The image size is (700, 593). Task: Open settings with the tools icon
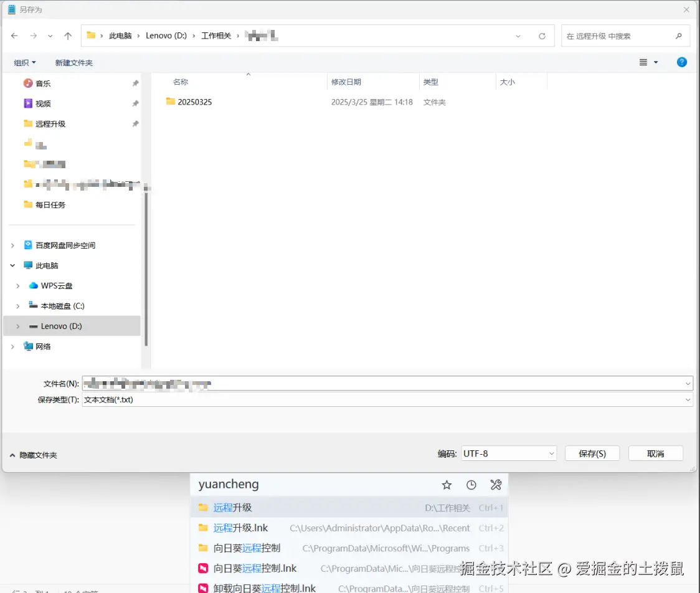coord(496,485)
